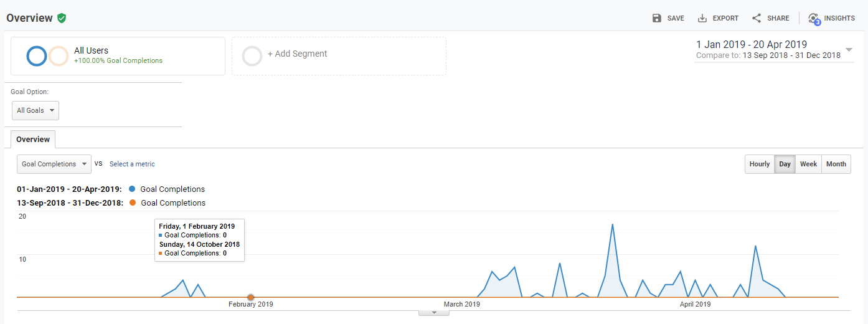Viewport: 868px width, 324px height.
Task: Click the Export download icon
Action: 702,18
